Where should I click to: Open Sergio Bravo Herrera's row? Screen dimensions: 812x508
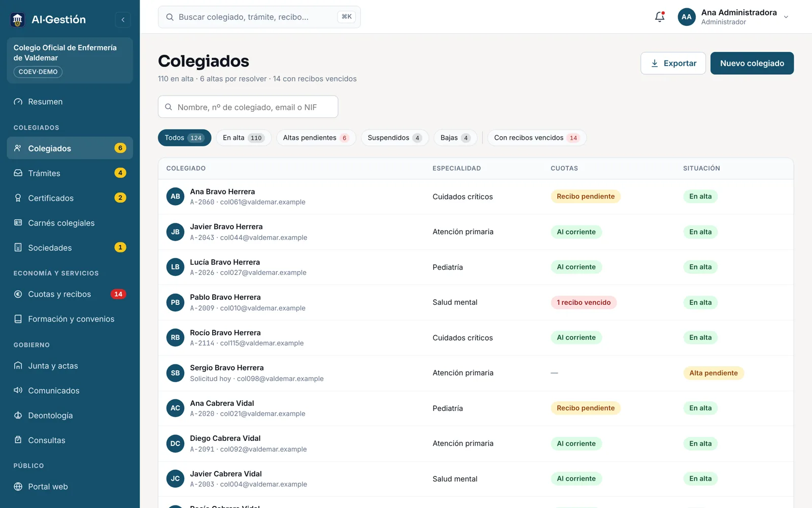click(476, 373)
